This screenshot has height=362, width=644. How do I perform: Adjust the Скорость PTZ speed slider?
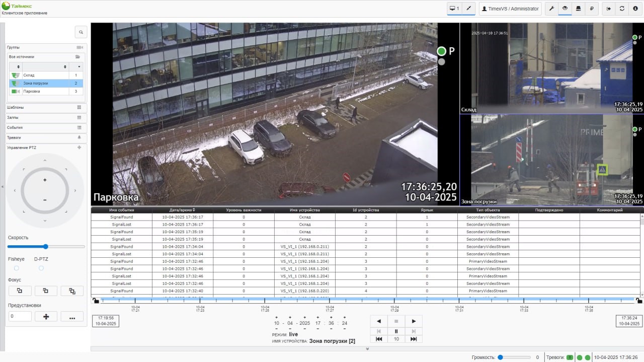point(45,247)
